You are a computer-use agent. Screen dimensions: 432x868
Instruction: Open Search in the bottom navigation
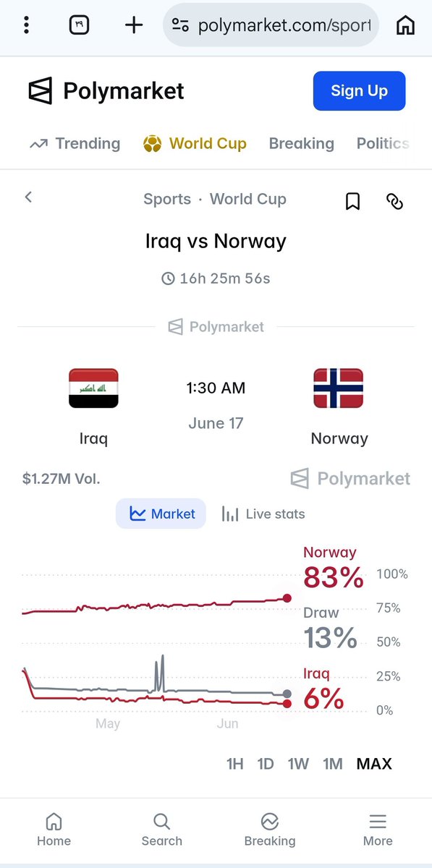click(x=162, y=830)
